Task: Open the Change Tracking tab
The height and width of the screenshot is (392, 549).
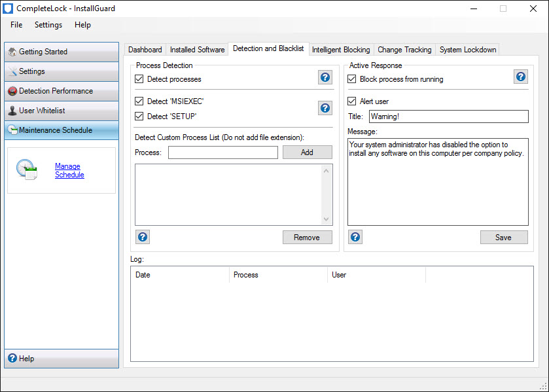Action: 404,50
